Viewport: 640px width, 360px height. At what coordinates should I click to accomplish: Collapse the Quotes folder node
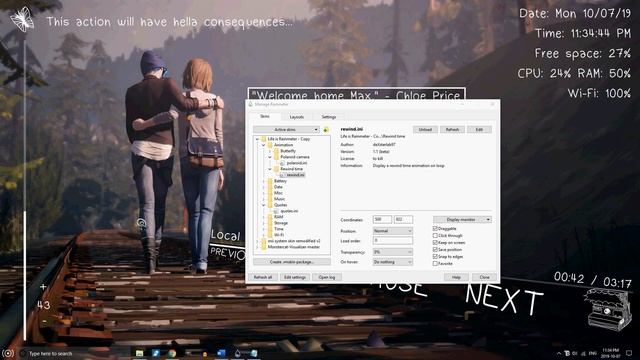click(264, 205)
